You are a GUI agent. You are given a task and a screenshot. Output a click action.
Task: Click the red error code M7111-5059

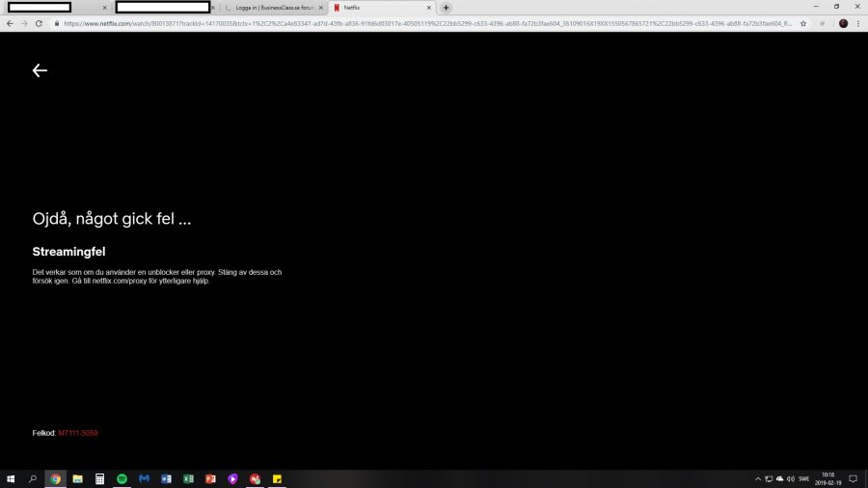click(x=78, y=433)
